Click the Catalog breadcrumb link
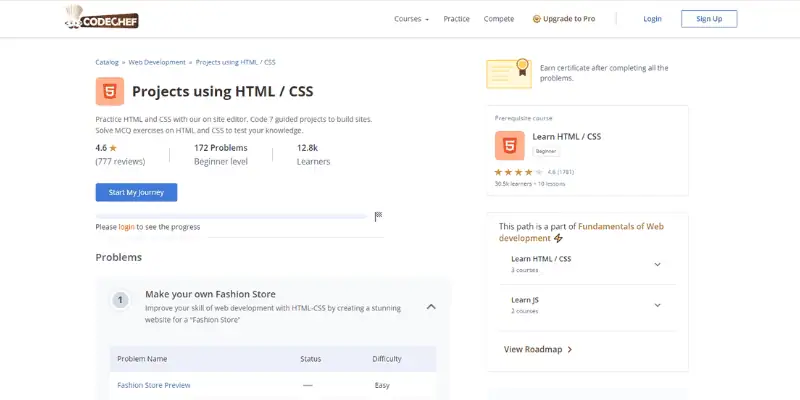Viewport: 800px width, 400px height. click(107, 62)
